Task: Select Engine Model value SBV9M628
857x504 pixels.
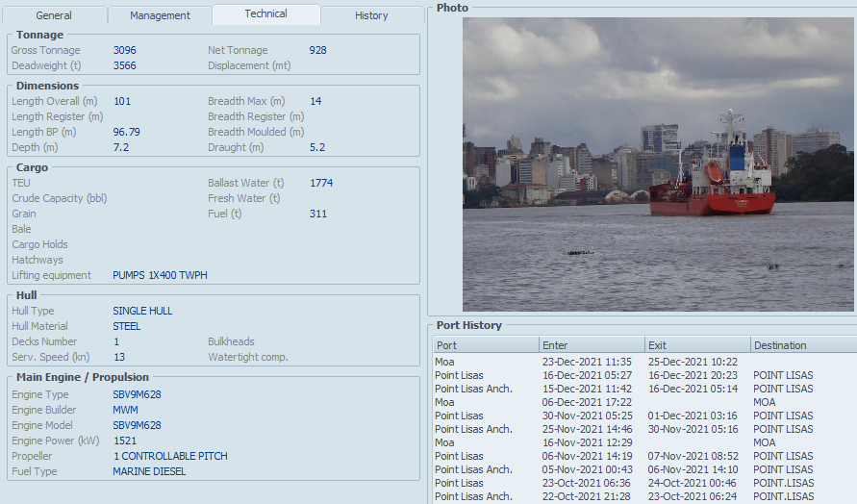Action: pos(138,425)
